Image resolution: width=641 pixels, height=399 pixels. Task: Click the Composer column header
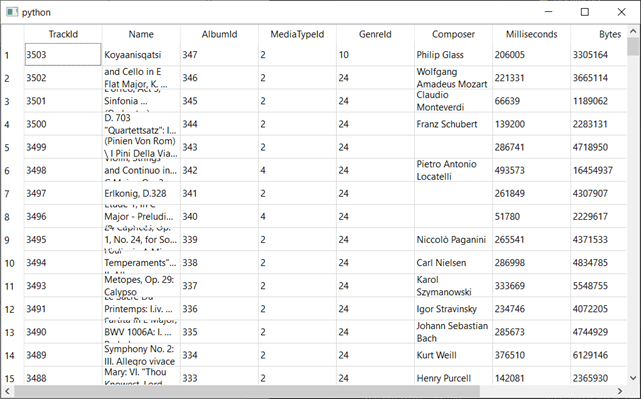pyautogui.click(x=453, y=34)
